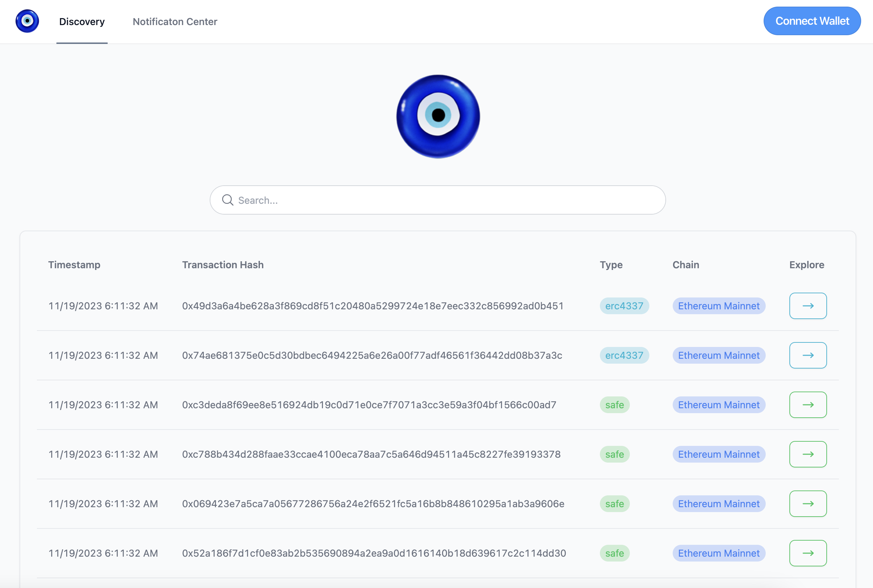
Task: Click the search input field
Action: pos(436,200)
